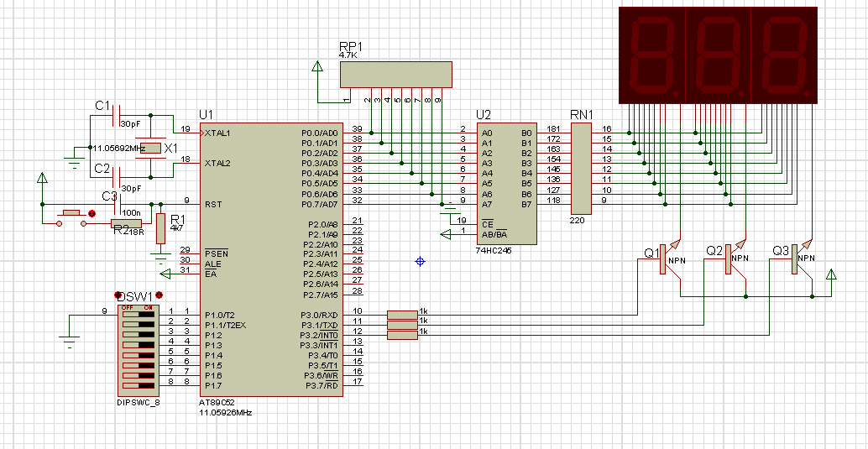This screenshot has width=868, height=449.
Task: Click the 'PSEN' pin label
Action: click(217, 253)
